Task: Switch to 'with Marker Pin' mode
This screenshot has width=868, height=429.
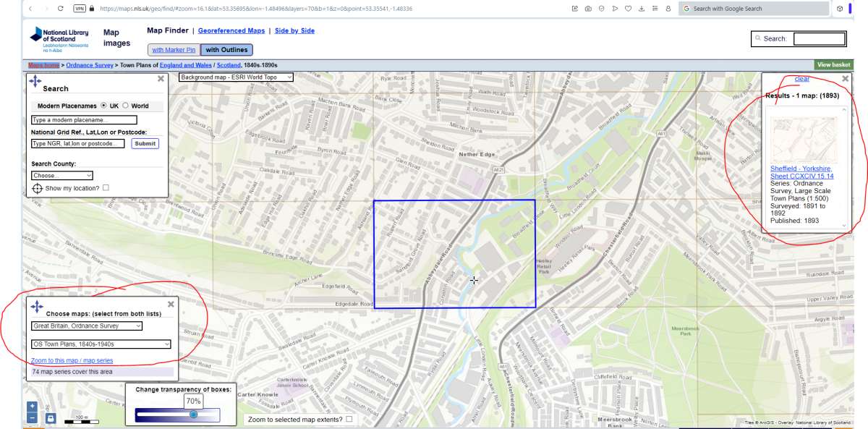Action: 173,50
